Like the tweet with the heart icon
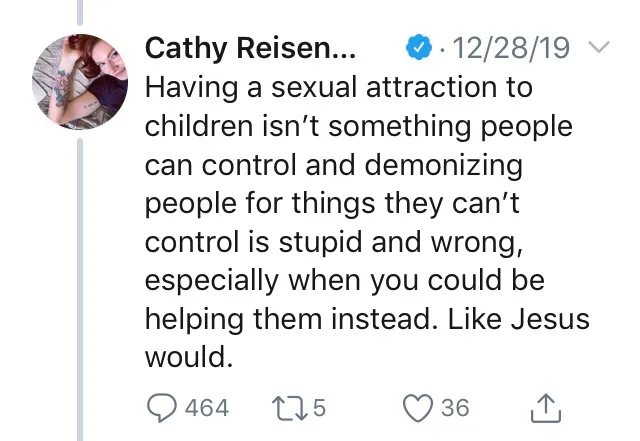 pyautogui.click(x=418, y=408)
